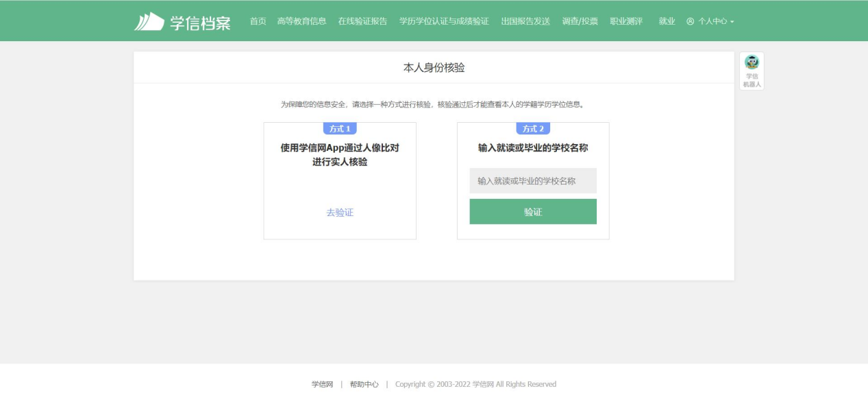Focus the school name input field

(x=533, y=181)
